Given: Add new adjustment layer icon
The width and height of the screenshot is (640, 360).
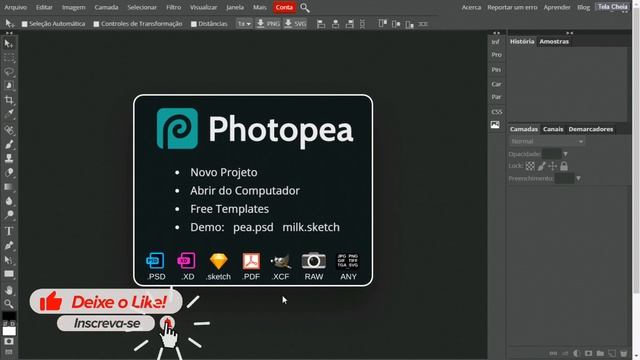Looking at the screenshot, I should tap(576, 353).
